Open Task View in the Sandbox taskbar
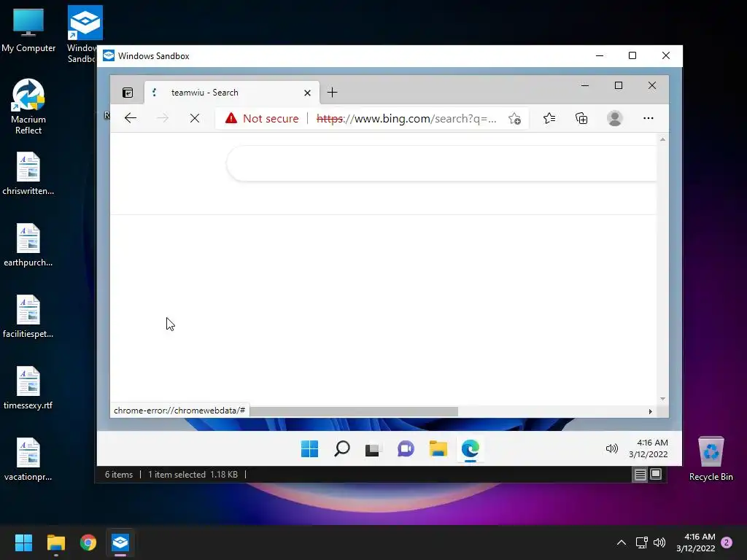This screenshot has width=747, height=560. pyautogui.click(x=373, y=449)
